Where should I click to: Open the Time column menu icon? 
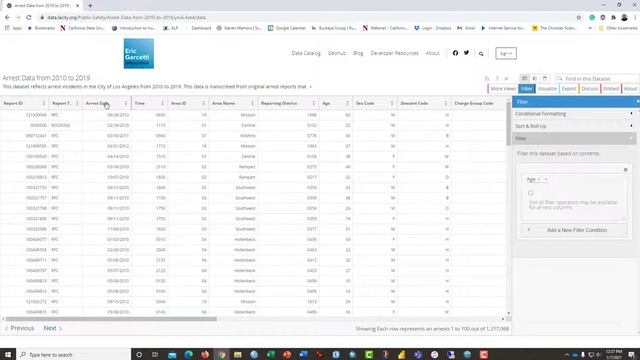pyautogui.click(x=162, y=103)
